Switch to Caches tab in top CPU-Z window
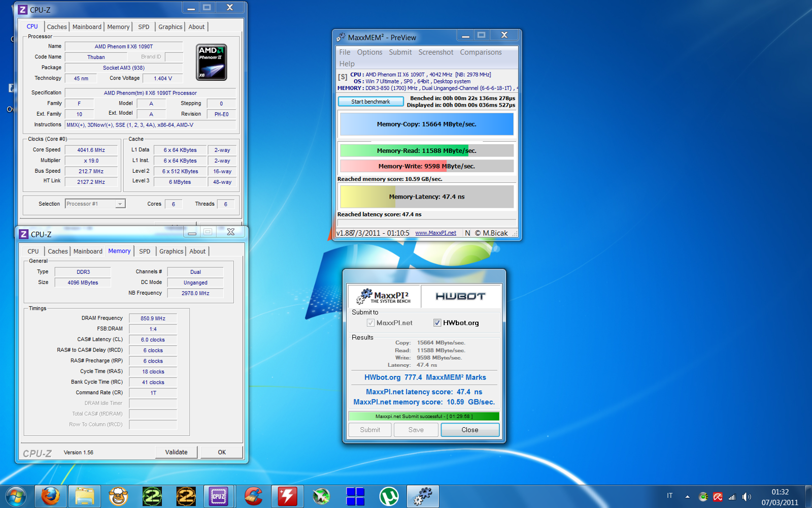812x508 pixels. coord(57,27)
